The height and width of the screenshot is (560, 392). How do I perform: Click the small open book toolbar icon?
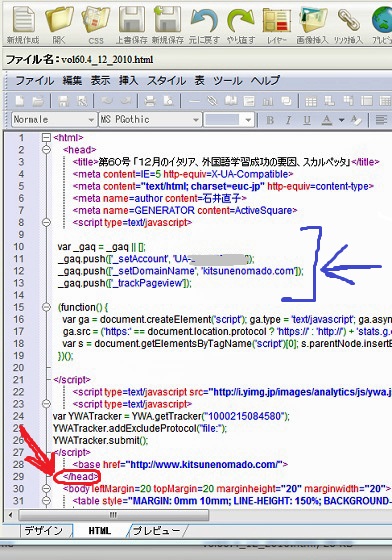[x=231, y=101]
